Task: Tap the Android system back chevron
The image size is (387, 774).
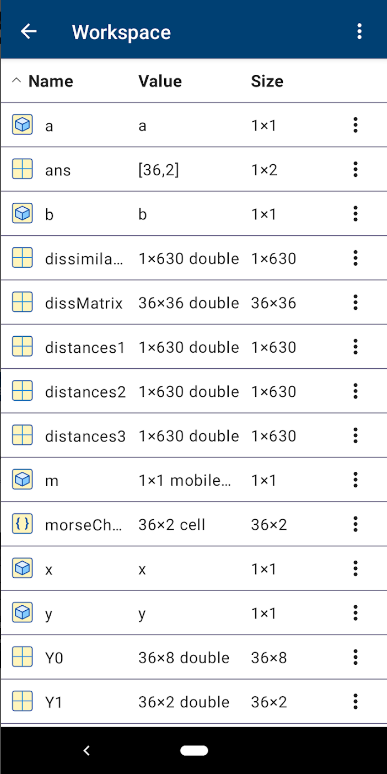Action: pos(86,750)
